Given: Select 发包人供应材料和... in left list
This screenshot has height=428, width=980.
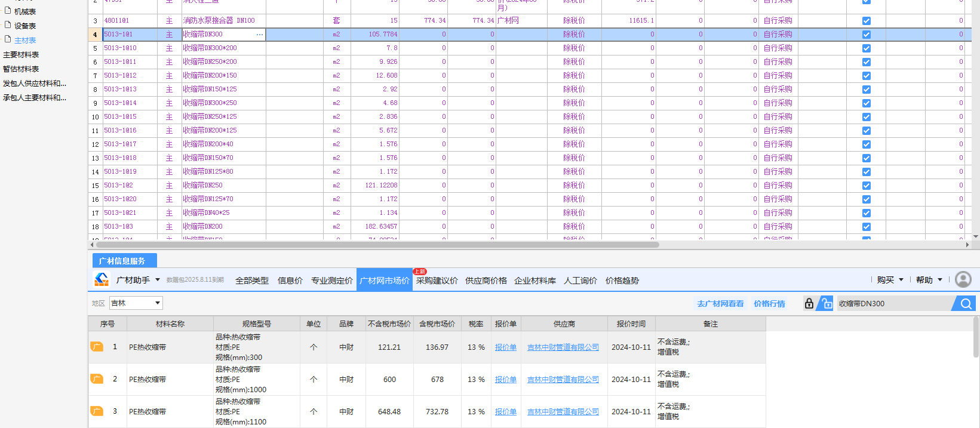Looking at the screenshot, I should pyautogui.click(x=35, y=83).
